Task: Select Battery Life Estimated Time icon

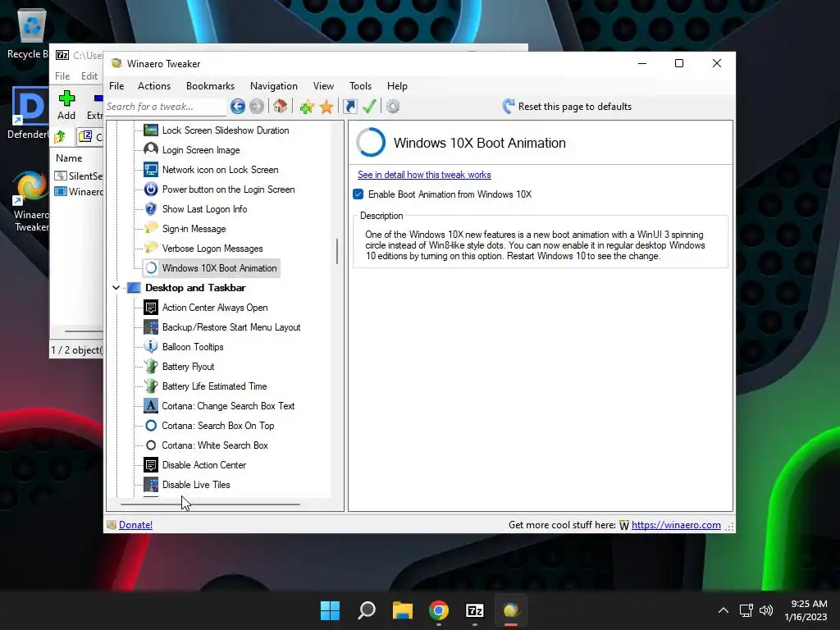Action: tap(151, 386)
